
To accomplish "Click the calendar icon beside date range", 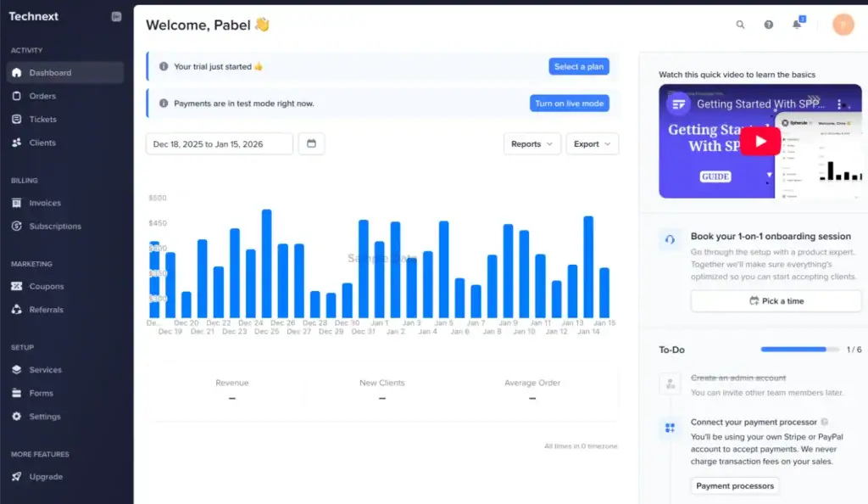I will (x=311, y=144).
